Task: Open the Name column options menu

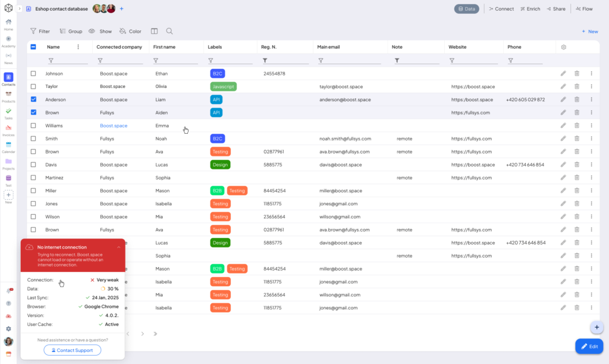Action: coord(78,47)
